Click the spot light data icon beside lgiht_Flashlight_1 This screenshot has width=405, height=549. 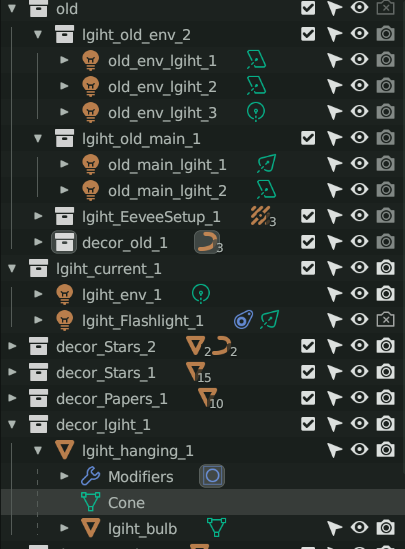[270, 320]
